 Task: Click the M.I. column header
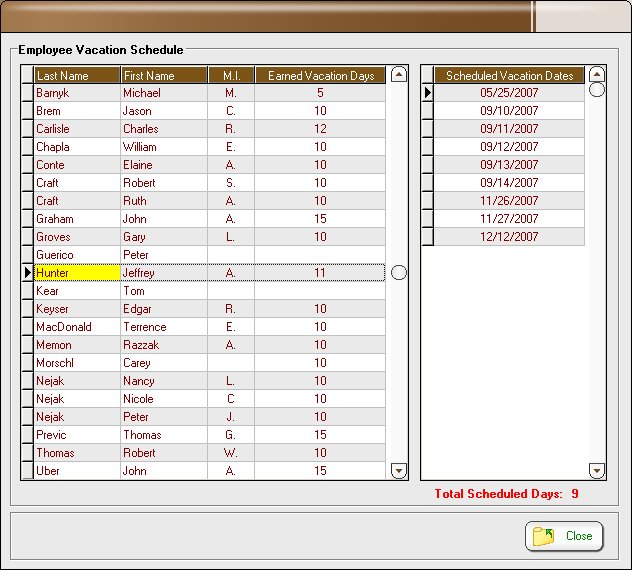point(231,75)
